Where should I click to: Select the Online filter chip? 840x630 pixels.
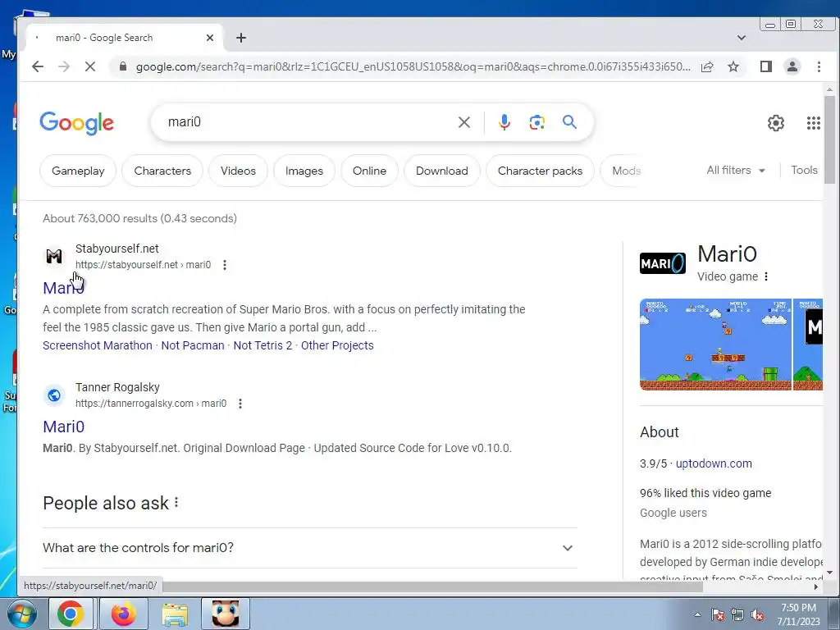(x=369, y=171)
